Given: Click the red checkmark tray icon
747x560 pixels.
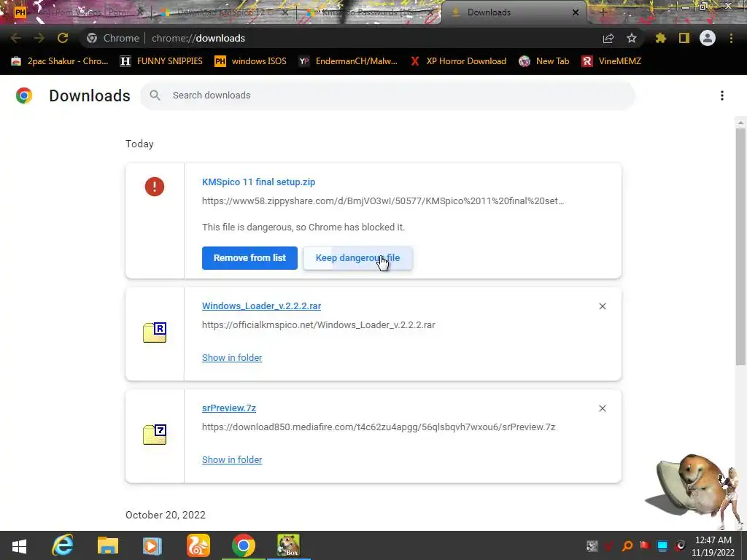Looking at the screenshot, I should click(609, 545).
